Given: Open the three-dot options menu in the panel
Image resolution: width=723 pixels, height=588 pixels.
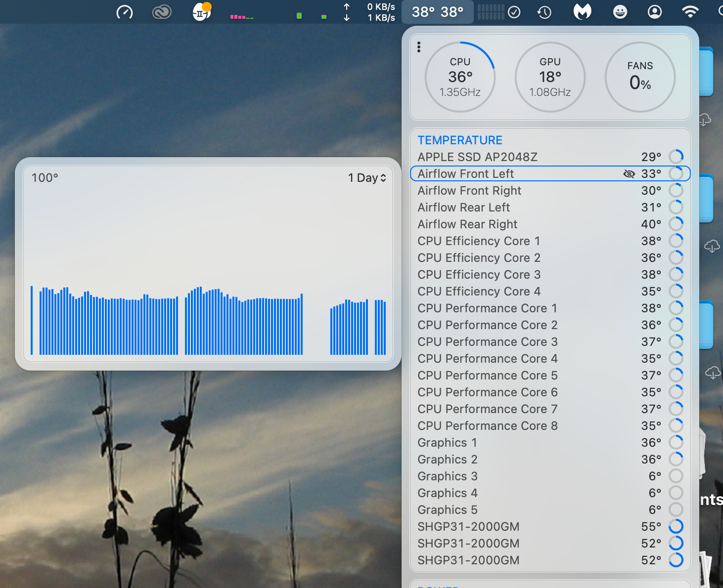Looking at the screenshot, I should coord(419,46).
